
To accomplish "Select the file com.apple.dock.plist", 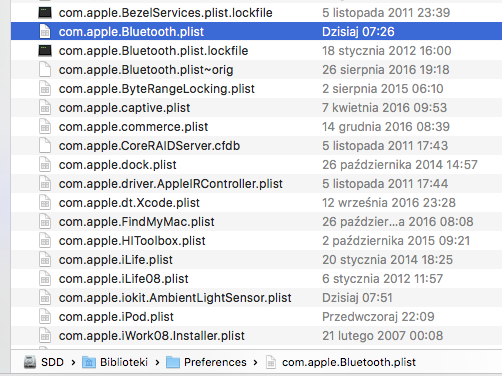I will (118, 165).
